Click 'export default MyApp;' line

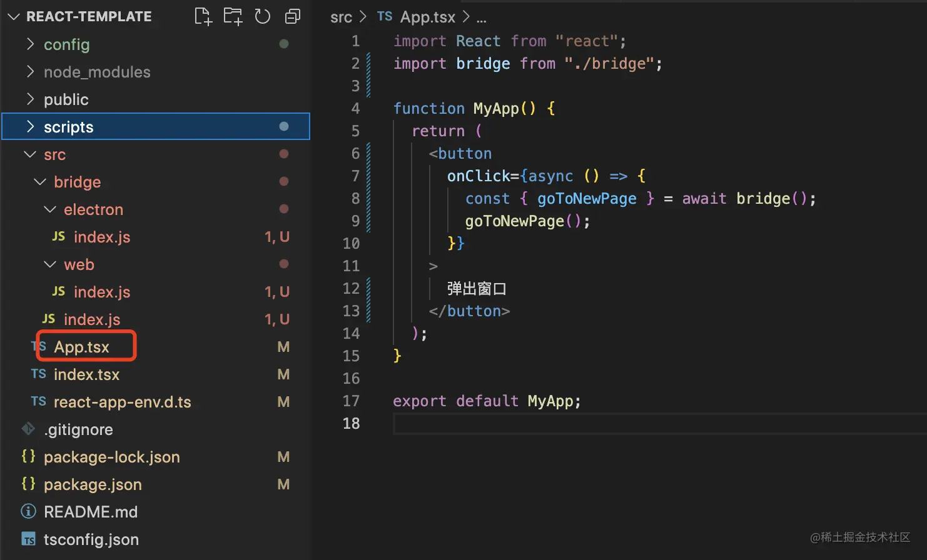click(x=487, y=401)
